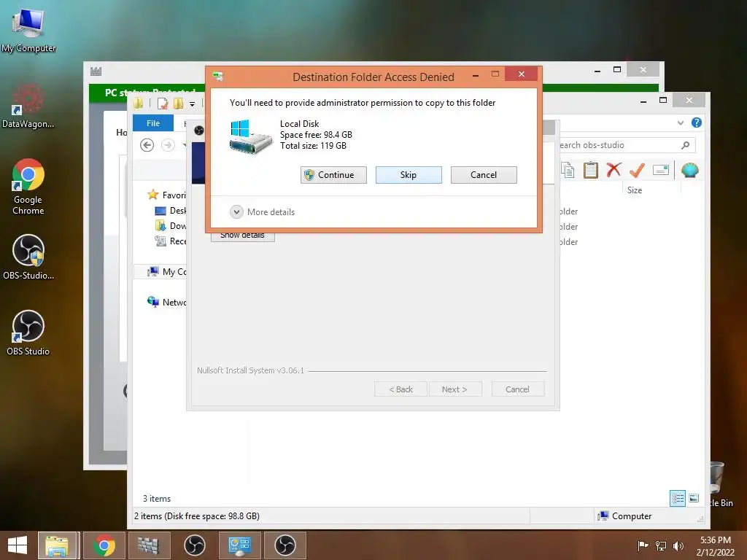Cancel the Destination Folder Access Denied dialog
The image size is (747, 560).
[x=484, y=175]
